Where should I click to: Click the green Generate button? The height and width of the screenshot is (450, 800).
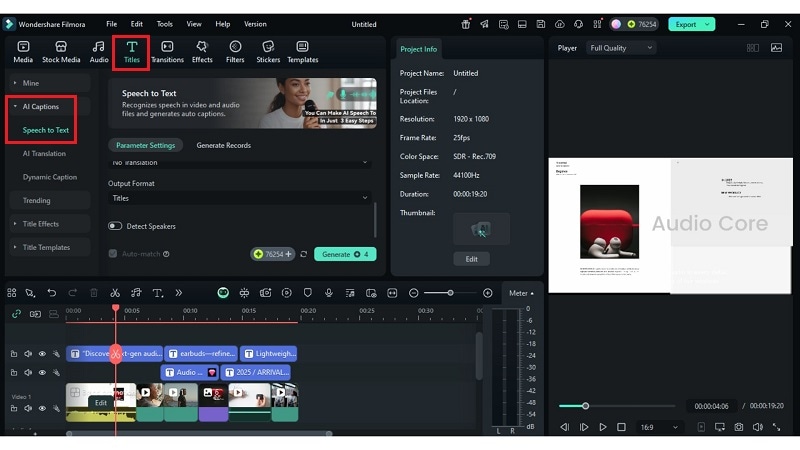pyautogui.click(x=345, y=254)
